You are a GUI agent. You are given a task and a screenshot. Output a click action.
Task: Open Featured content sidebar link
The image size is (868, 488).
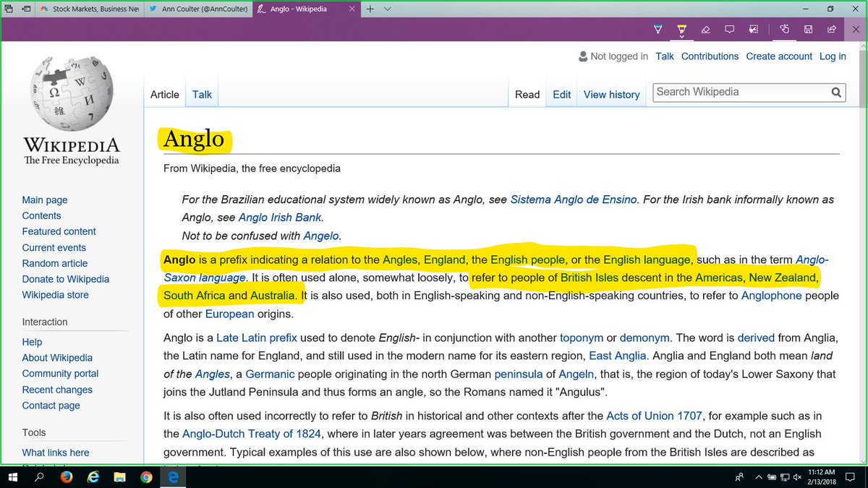pyautogui.click(x=59, y=232)
